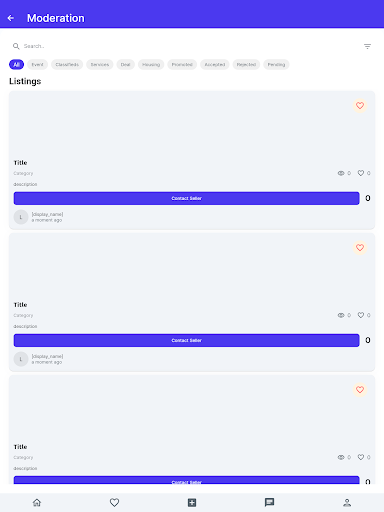Toggle favorite heart on second listing
This screenshot has height=512, width=384.
tap(360, 248)
